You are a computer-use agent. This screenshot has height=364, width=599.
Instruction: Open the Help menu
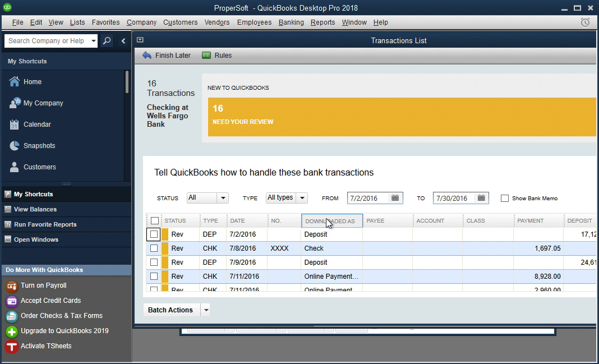[x=380, y=22]
